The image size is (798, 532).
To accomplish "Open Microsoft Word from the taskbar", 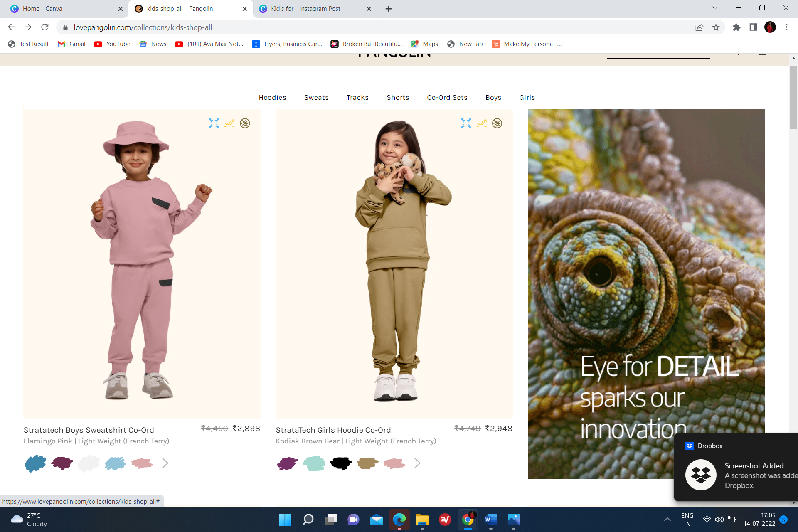I will (490, 520).
